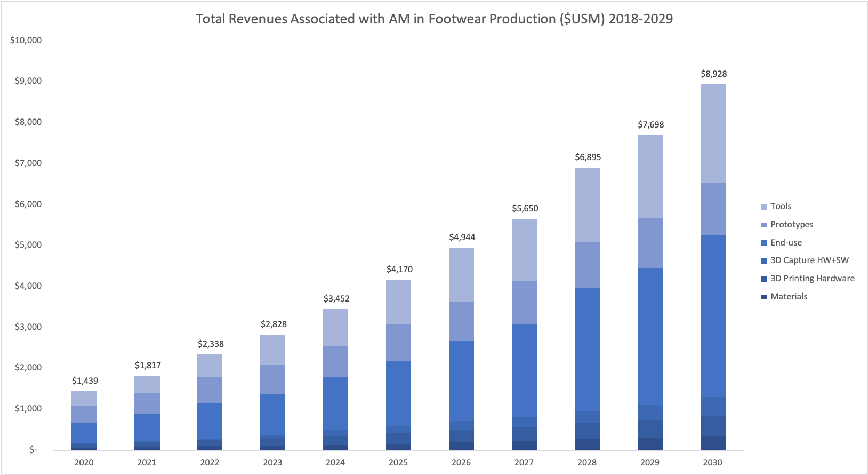Screen dimensions: 868x475
Task: Click the $1,000 y-axis label
Action: click(28, 408)
